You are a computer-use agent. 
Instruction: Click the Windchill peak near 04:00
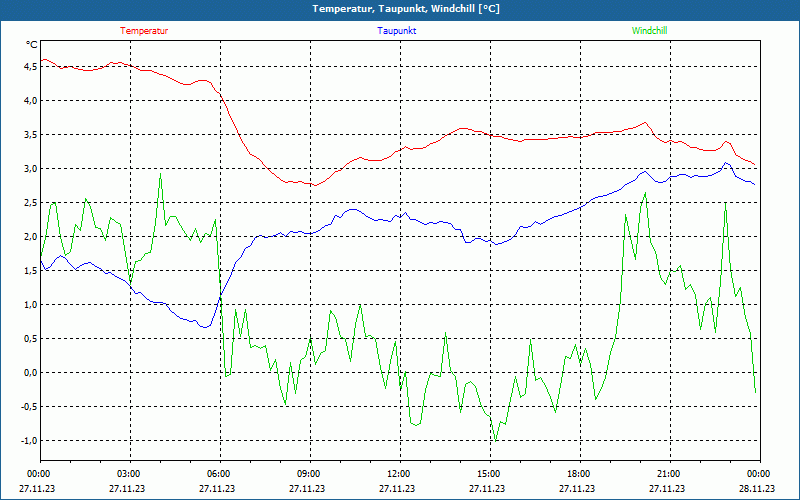(160, 174)
